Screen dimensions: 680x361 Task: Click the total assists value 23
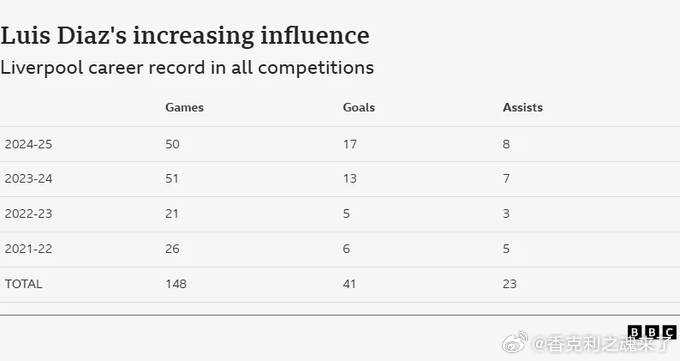tap(510, 284)
